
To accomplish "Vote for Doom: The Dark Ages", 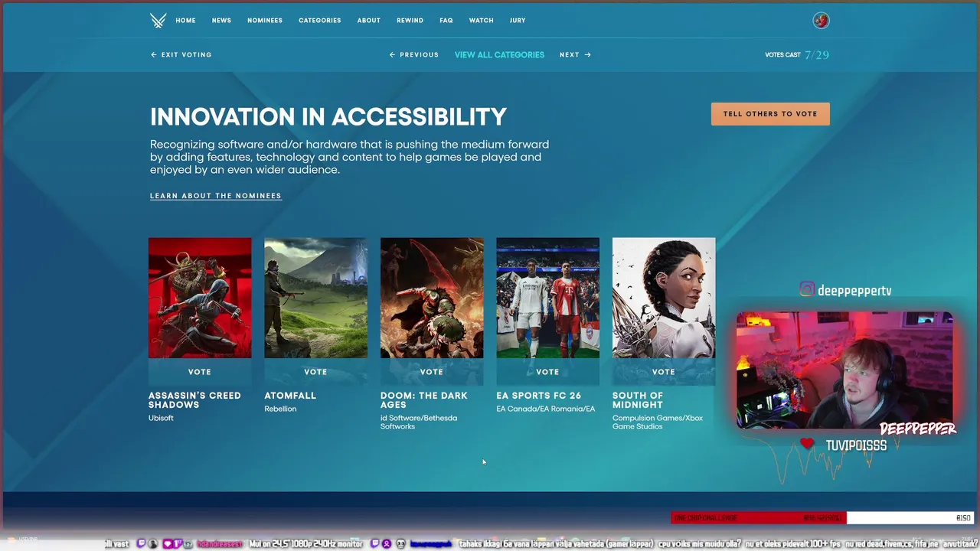I will [432, 372].
